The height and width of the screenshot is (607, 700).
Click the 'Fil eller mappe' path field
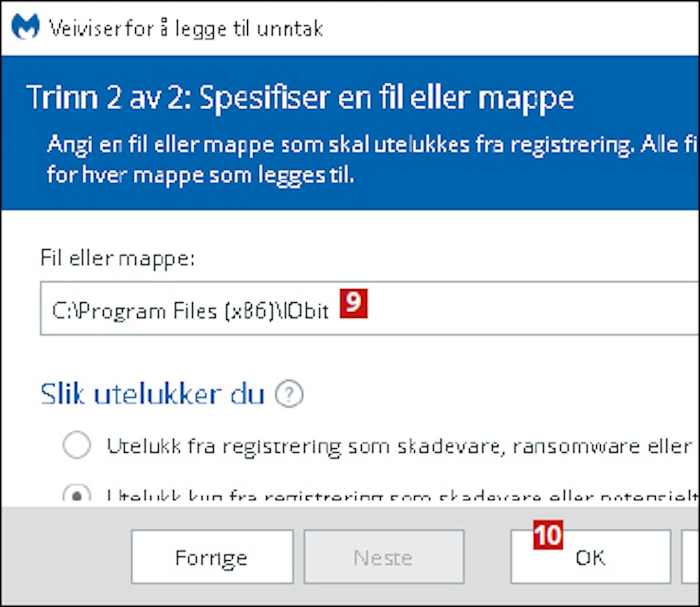[x=370, y=308]
